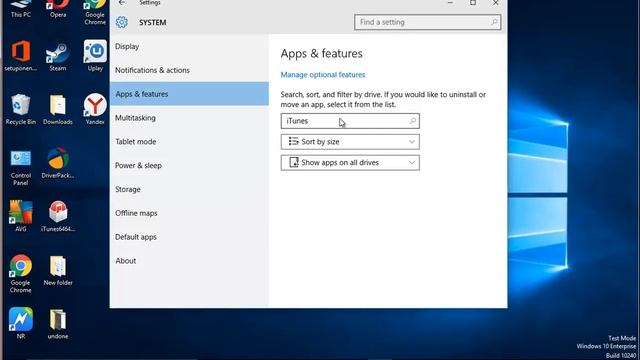Click the Settings gear icon beside SYSTEM
Viewport: 640px width, 360px height.
click(121, 22)
